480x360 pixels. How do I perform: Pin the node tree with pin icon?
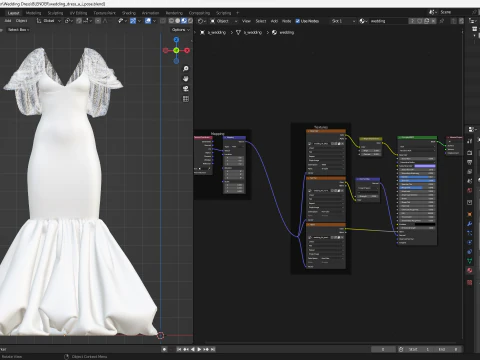tap(442, 21)
